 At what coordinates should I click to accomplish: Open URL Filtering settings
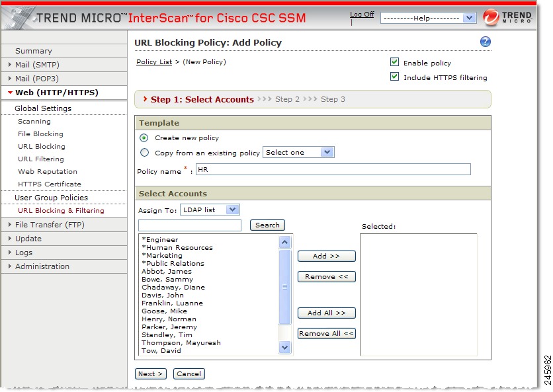(41, 159)
